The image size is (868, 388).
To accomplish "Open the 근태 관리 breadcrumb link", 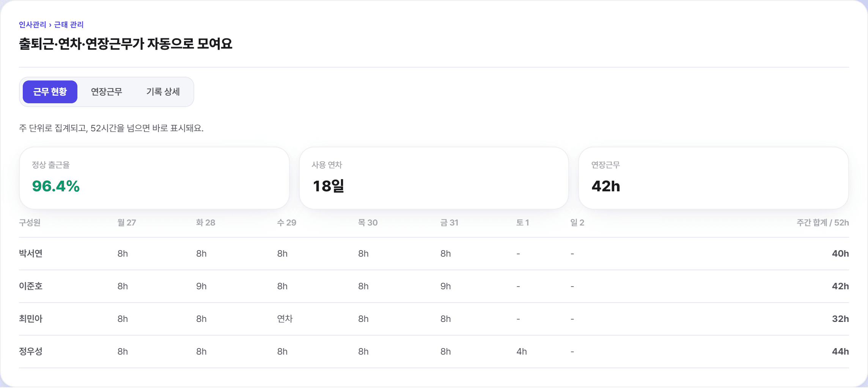I will pos(69,25).
